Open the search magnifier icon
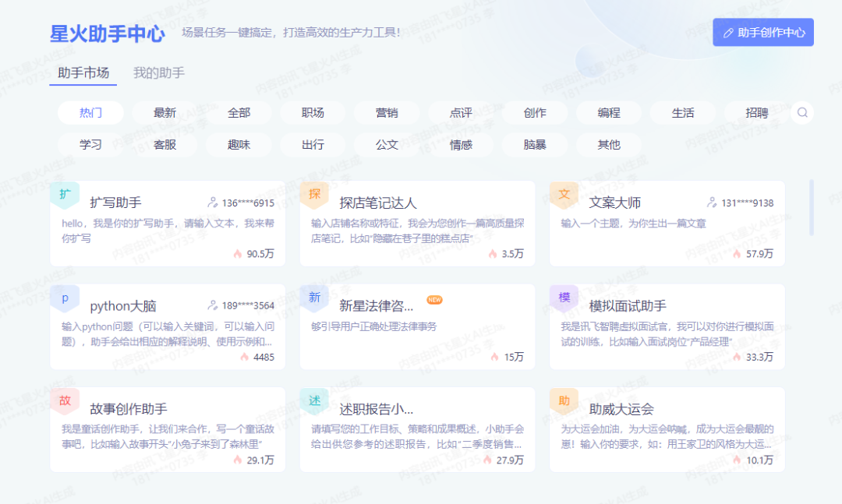 (x=802, y=112)
